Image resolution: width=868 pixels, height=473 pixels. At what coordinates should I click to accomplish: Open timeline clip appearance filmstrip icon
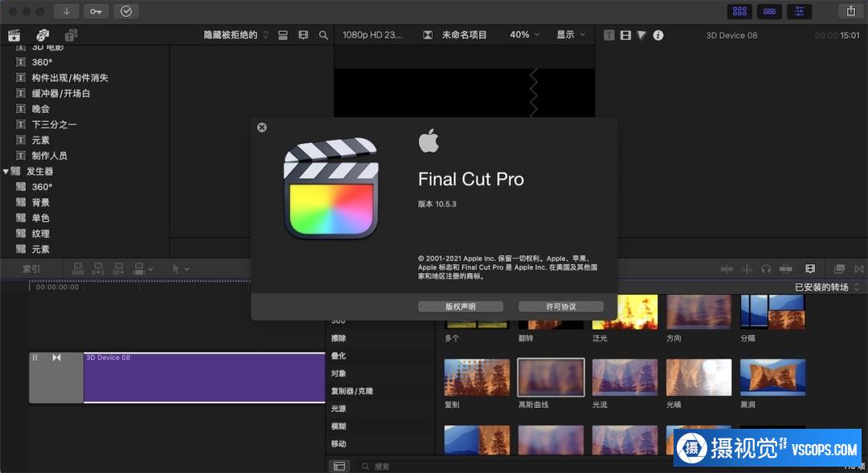[810, 269]
